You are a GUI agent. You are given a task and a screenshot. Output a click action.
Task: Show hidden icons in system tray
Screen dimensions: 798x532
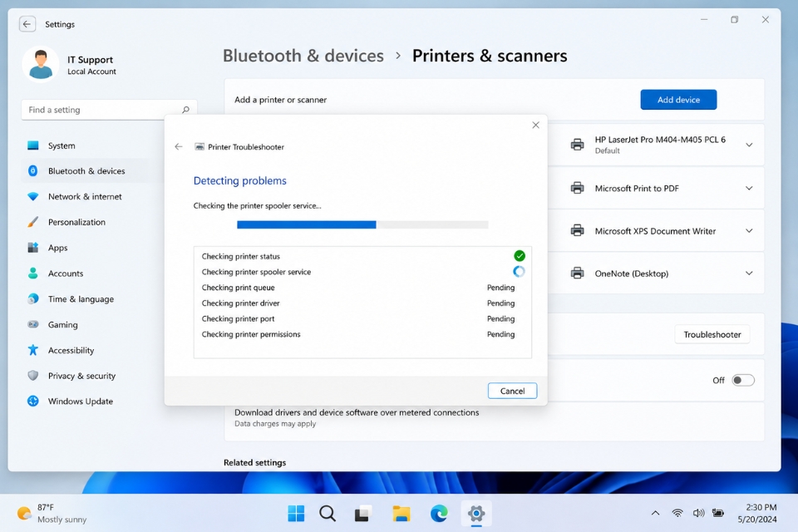pos(656,513)
